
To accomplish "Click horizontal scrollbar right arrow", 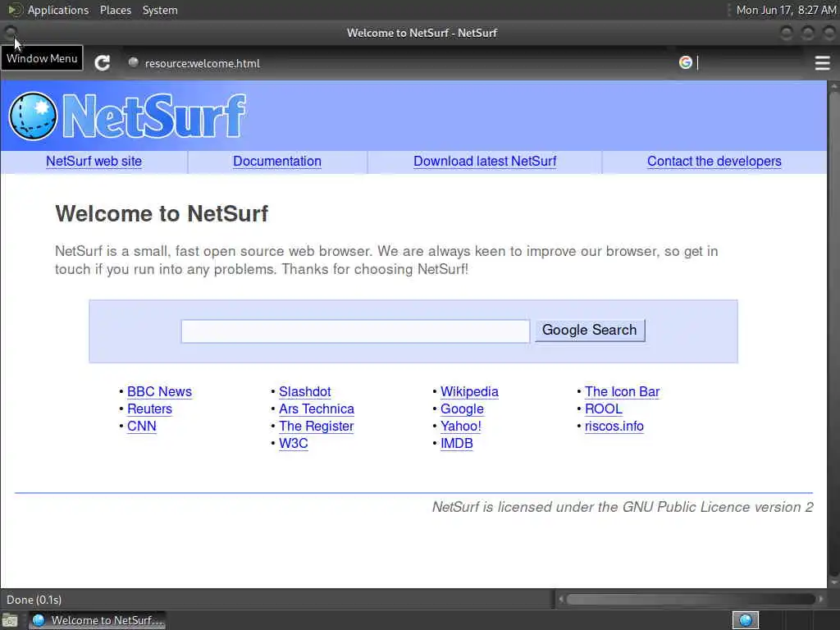I will pos(820,599).
